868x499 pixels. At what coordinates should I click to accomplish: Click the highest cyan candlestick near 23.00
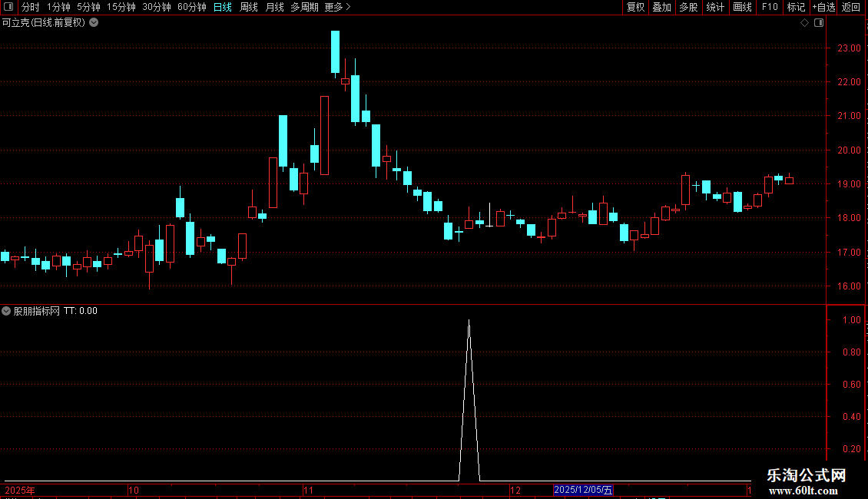[336, 52]
